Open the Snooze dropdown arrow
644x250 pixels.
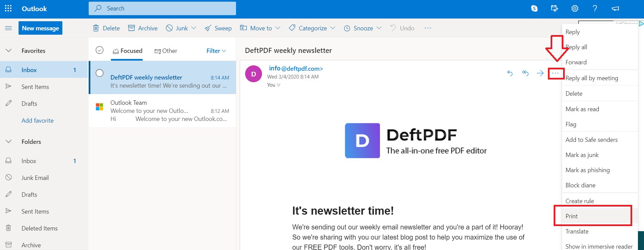tap(379, 28)
